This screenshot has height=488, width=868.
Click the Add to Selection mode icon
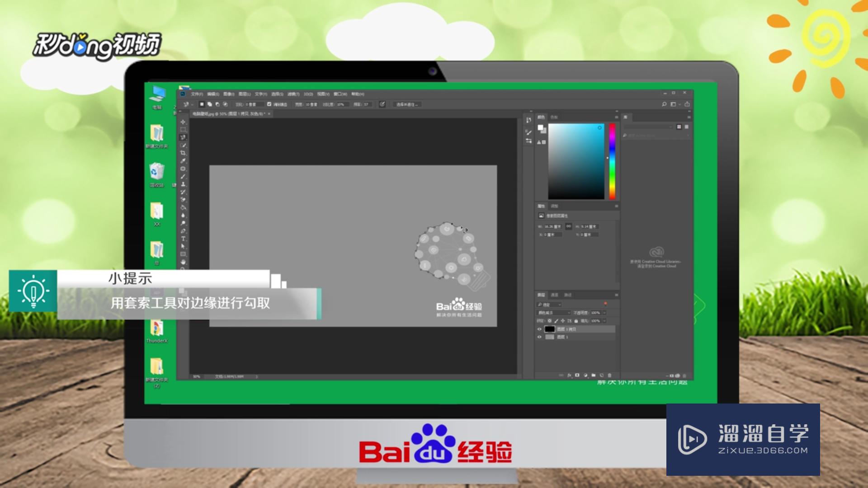209,104
